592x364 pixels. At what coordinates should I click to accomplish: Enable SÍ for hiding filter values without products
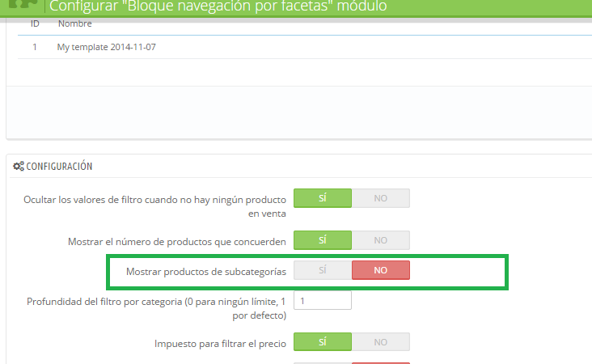coord(322,198)
